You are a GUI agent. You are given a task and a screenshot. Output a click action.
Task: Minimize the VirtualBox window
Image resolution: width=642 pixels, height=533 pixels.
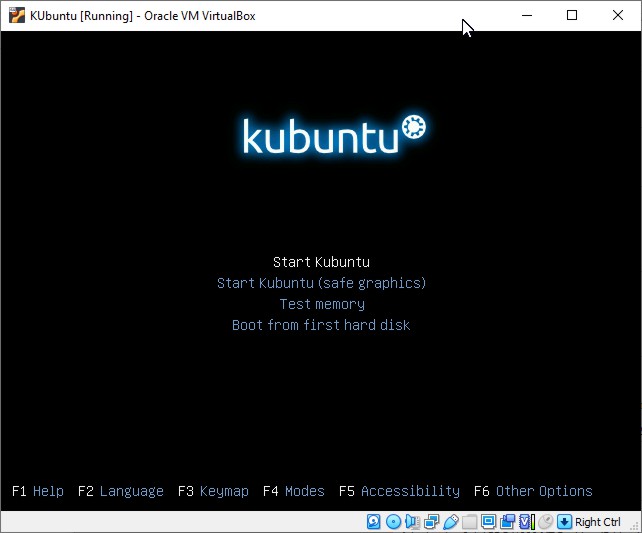(x=527, y=16)
